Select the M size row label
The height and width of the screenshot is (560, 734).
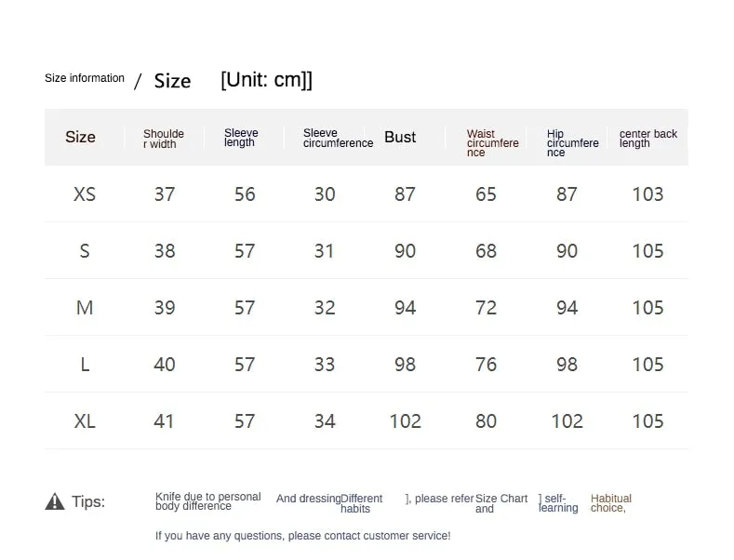pyautogui.click(x=85, y=308)
